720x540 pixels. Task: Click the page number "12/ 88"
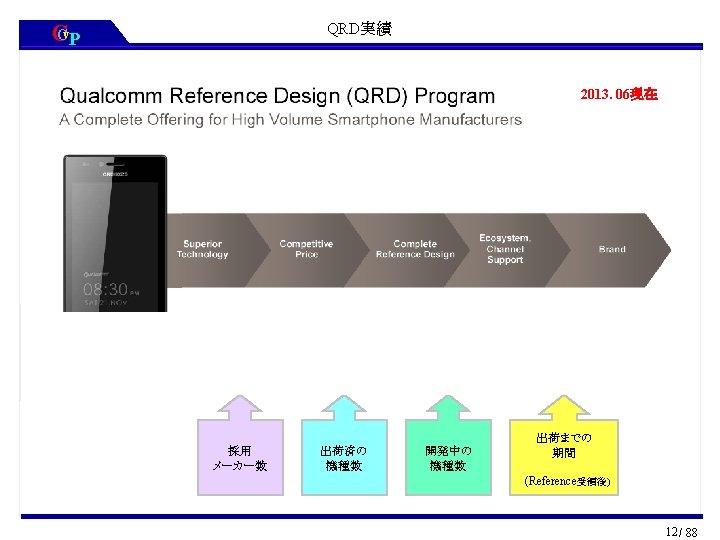tap(682, 532)
